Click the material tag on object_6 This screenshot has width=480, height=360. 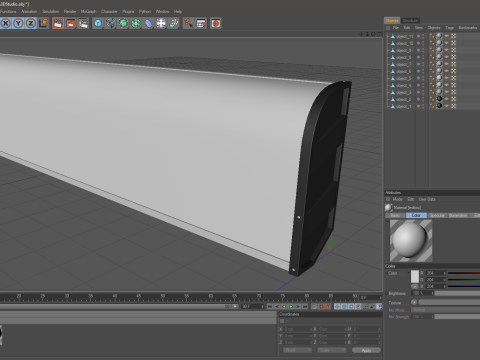click(439, 71)
